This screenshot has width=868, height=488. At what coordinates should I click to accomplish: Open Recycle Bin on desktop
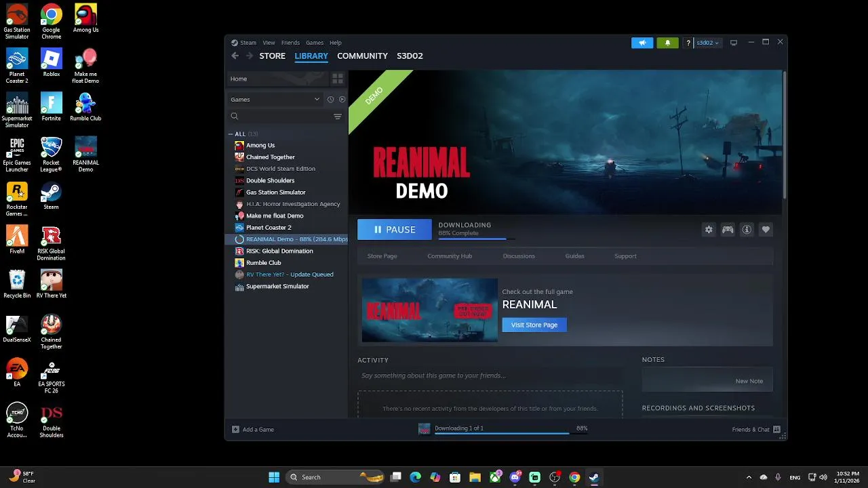coord(17,284)
